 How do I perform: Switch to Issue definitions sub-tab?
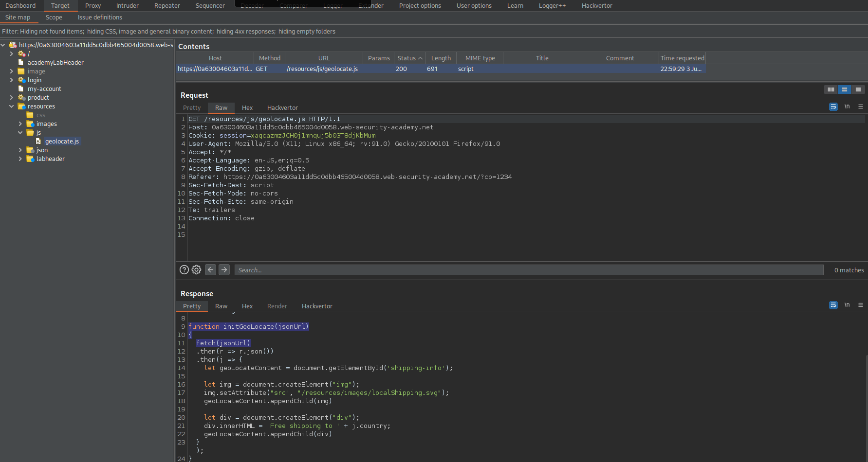[x=100, y=17]
